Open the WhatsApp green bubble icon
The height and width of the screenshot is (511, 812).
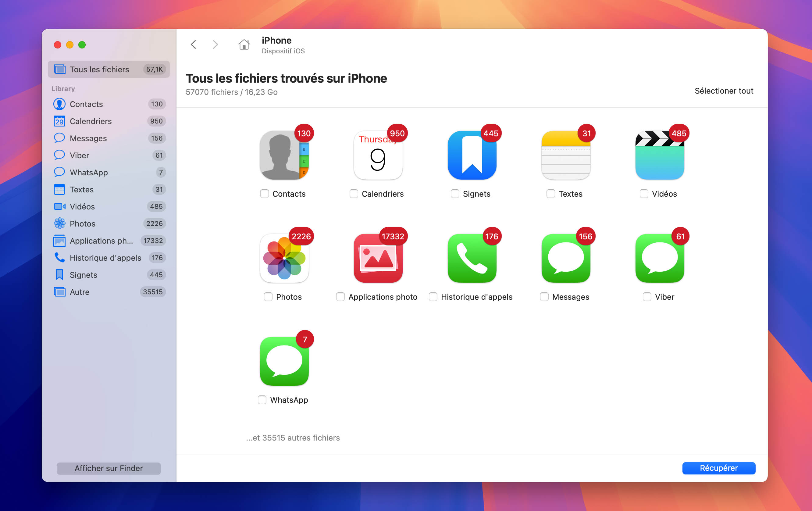click(284, 361)
